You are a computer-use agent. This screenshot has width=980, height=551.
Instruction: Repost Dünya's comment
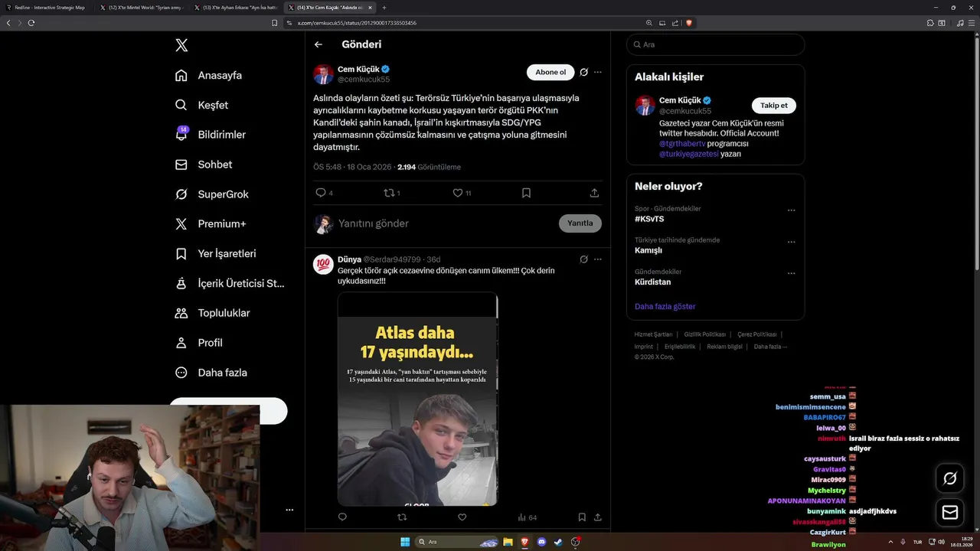tap(402, 517)
